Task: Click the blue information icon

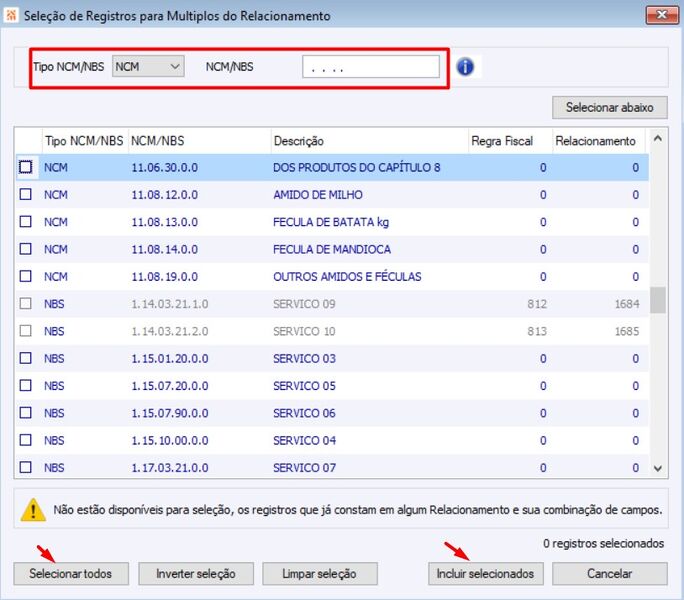Action: [x=465, y=67]
